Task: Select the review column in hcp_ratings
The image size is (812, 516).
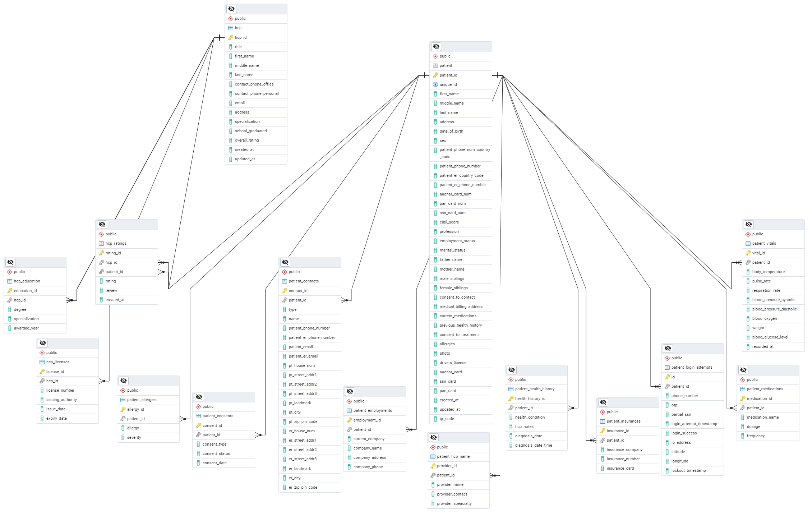Action: click(x=126, y=291)
